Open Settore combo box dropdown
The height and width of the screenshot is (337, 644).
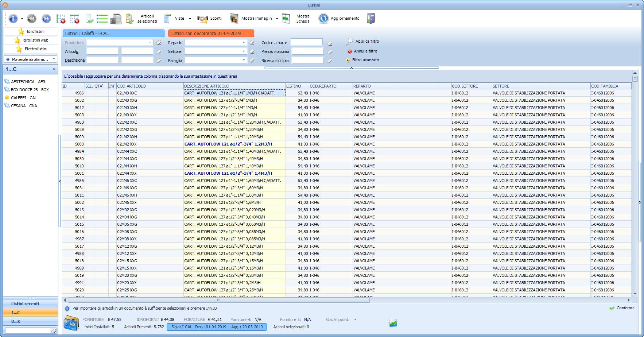pyautogui.click(x=244, y=51)
